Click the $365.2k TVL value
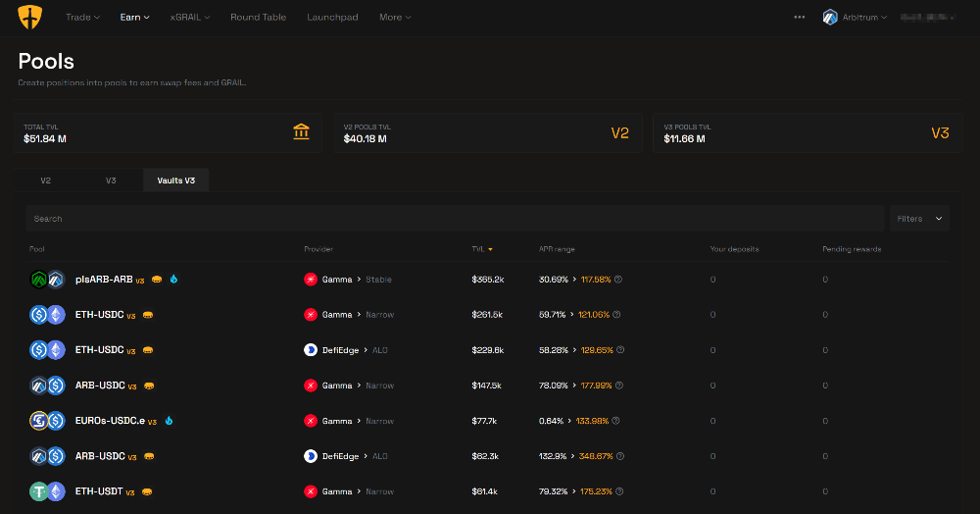The width and height of the screenshot is (980, 514). [487, 280]
